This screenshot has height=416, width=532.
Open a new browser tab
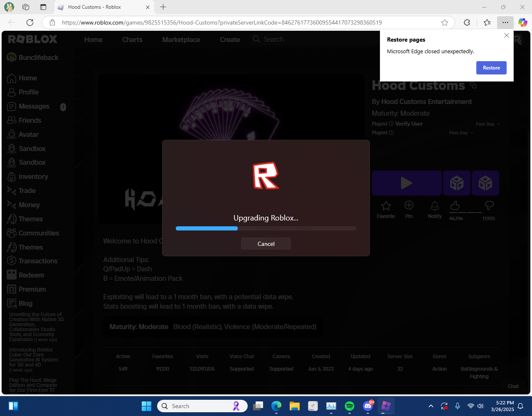click(x=163, y=7)
